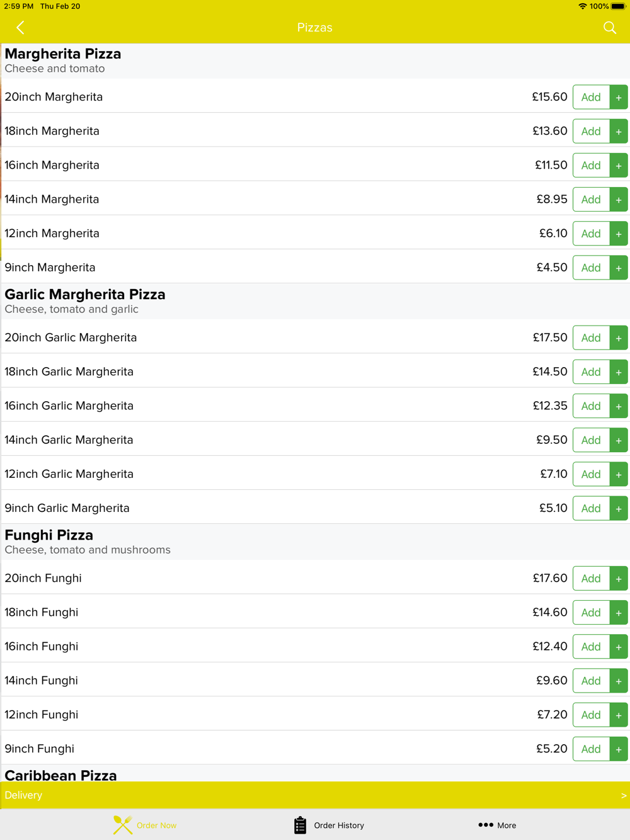Viewport: 630px width, 840px height.
Task: Tap plus icon for 14inch Margherita
Action: 619,199
